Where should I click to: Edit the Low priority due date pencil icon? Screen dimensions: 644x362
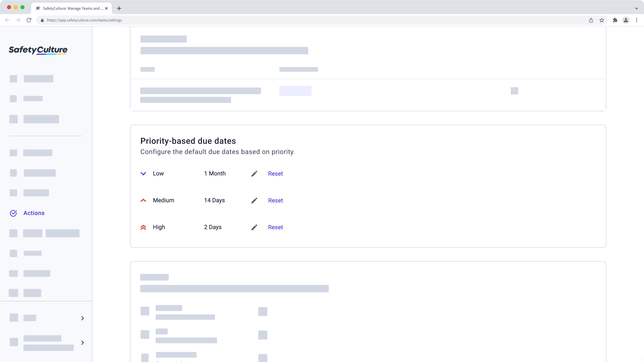point(255,173)
